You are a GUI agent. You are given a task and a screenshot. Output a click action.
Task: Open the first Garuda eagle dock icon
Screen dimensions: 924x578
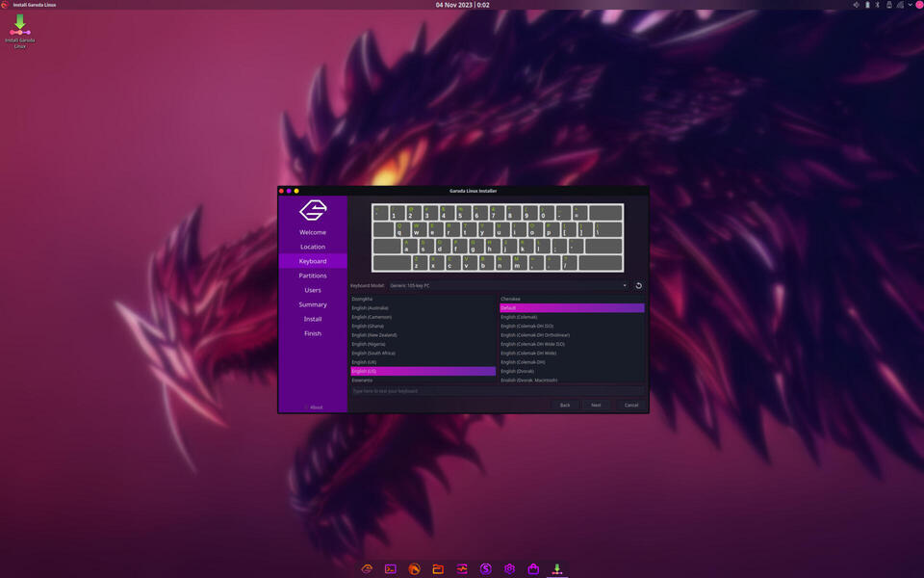367,568
